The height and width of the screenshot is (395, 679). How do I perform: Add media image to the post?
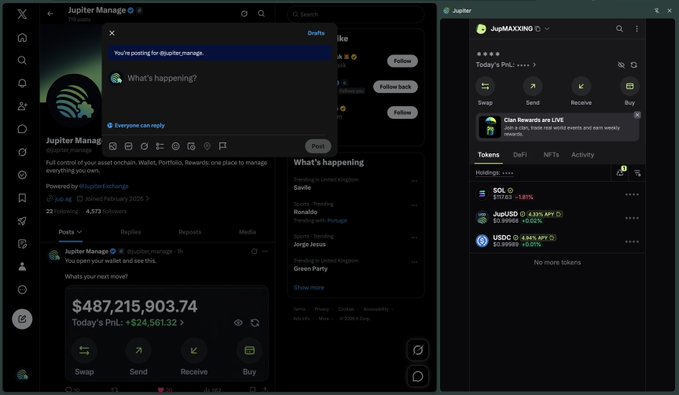click(113, 146)
